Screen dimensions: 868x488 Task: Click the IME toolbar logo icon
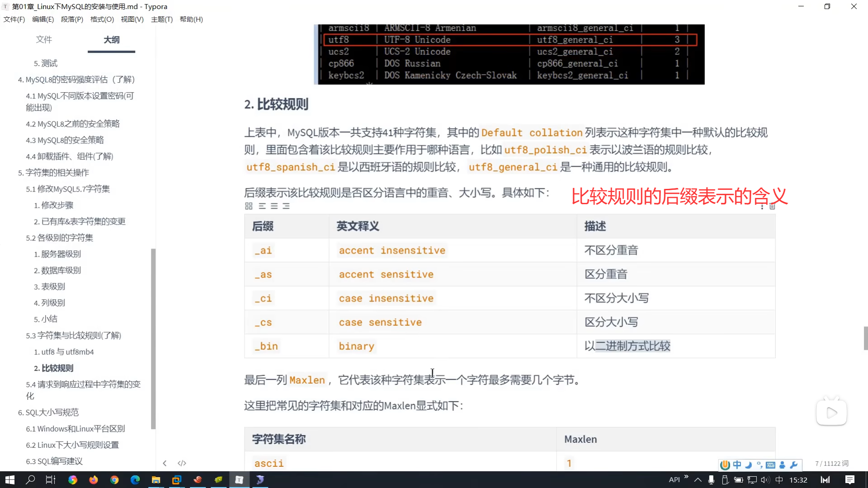pyautogui.click(x=725, y=465)
